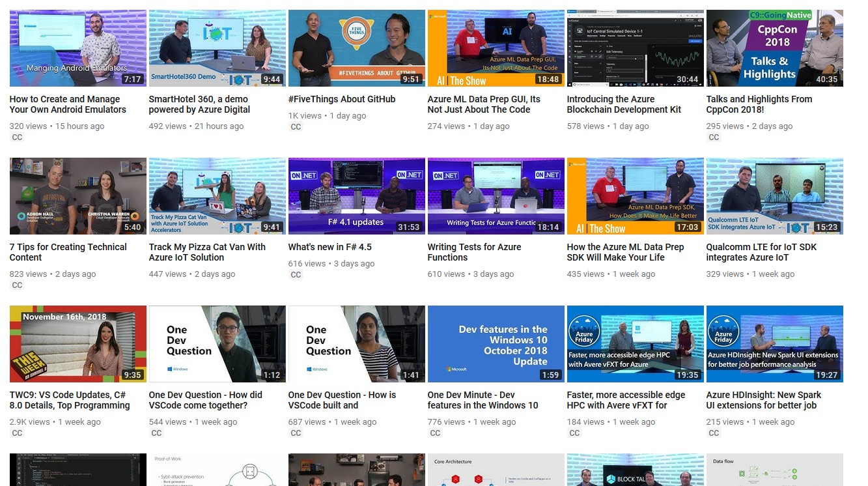
Task: Open title 'How the Azure ML Data Prep SDK Will Make Your Life'
Action: tap(626, 252)
